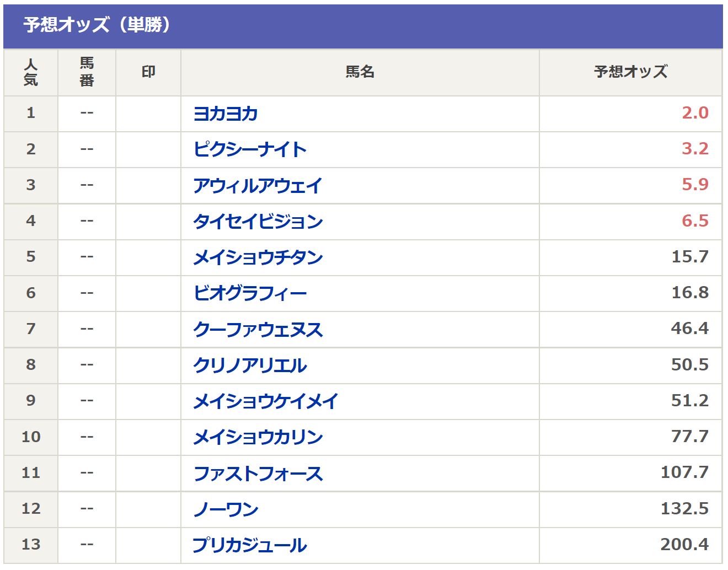Open the アウィルアウェイ horse page
728x570 pixels.
pyautogui.click(x=258, y=185)
